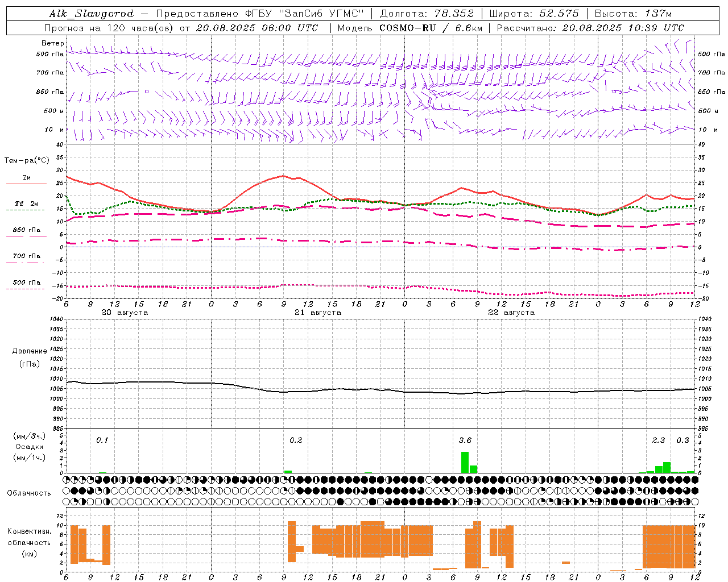Click the 850 гПа temperature legend entry
Screen dimensions: 728x582
click(x=26, y=230)
